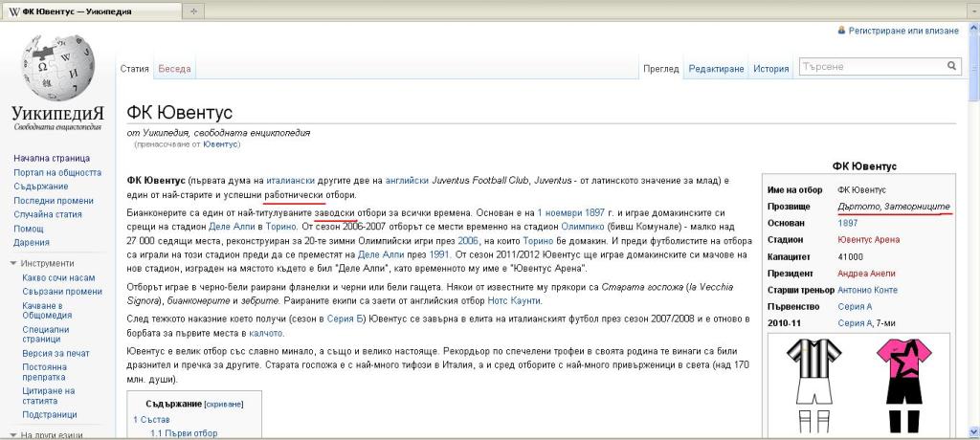Open the ФК Ювентус browser tab

point(93,11)
